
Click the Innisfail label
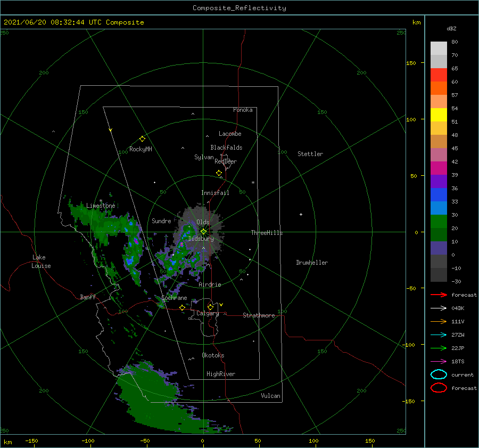215,193
